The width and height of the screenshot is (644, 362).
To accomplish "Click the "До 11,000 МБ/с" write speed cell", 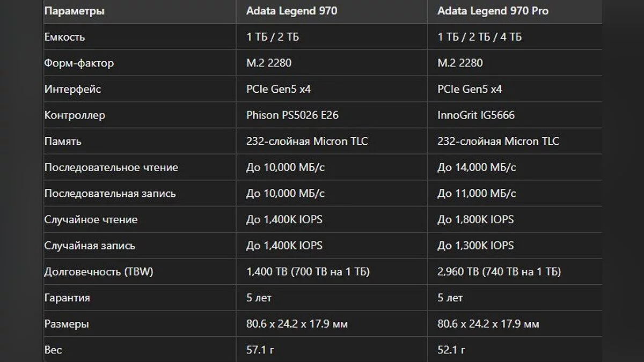I will click(x=477, y=194).
